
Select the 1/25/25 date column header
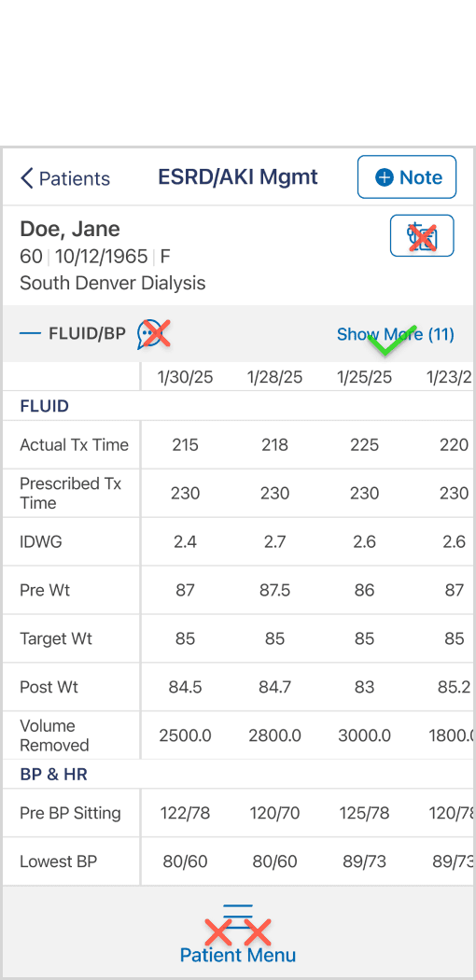(365, 377)
